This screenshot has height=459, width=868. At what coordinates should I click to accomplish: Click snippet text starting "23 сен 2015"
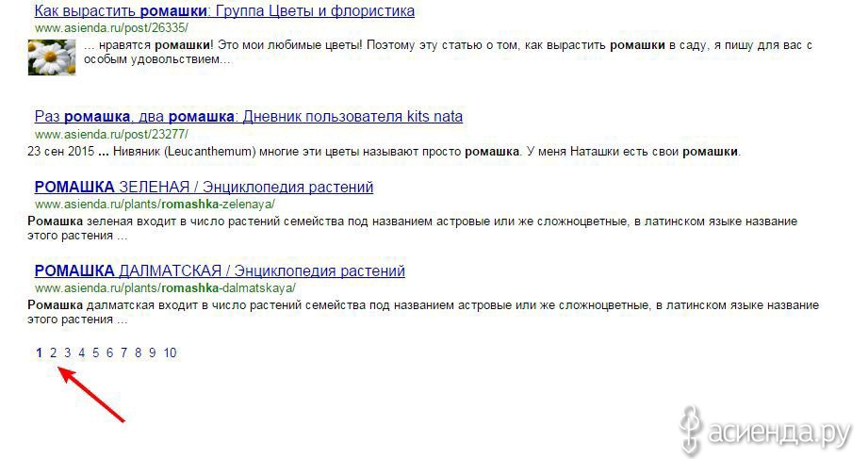point(385,152)
